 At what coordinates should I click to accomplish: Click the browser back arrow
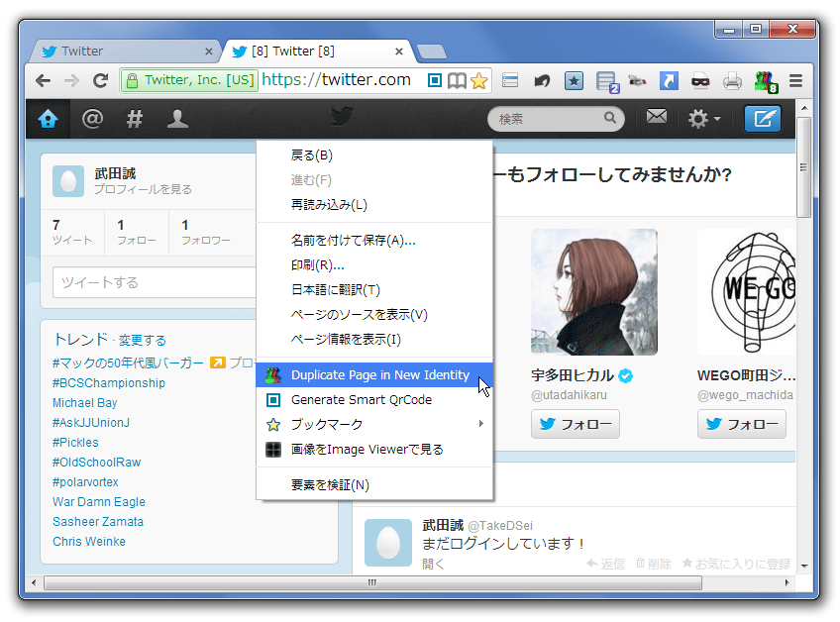pyautogui.click(x=43, y=81)
